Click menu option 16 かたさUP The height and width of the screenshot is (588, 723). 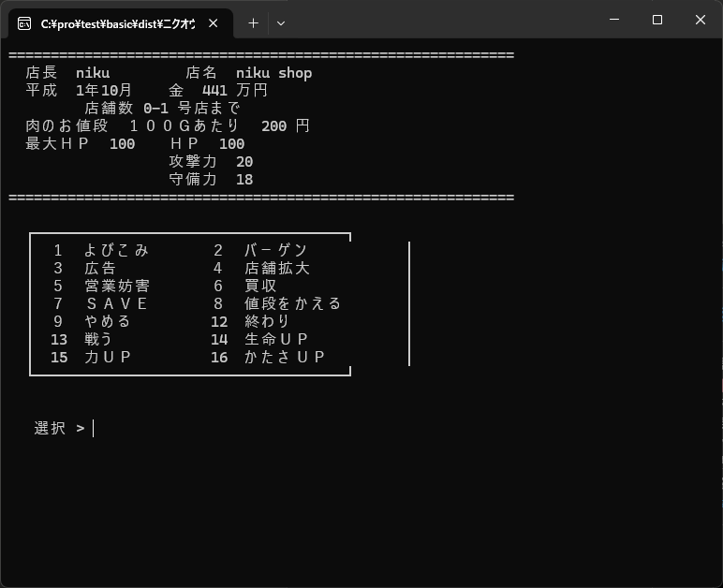(x=268, y=357)
